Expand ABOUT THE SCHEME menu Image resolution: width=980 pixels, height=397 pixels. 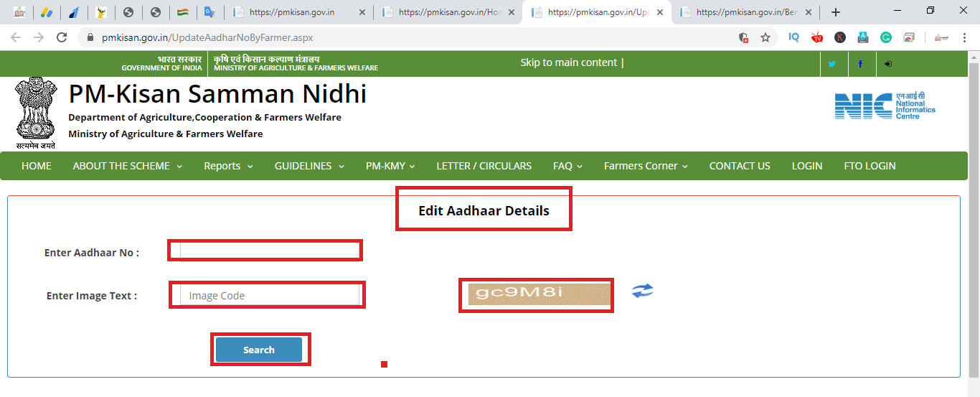point(128,166)
